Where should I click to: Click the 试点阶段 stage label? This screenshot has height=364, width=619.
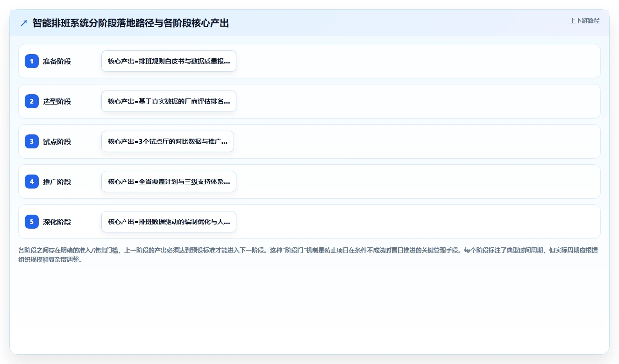(x=57, y=141)
